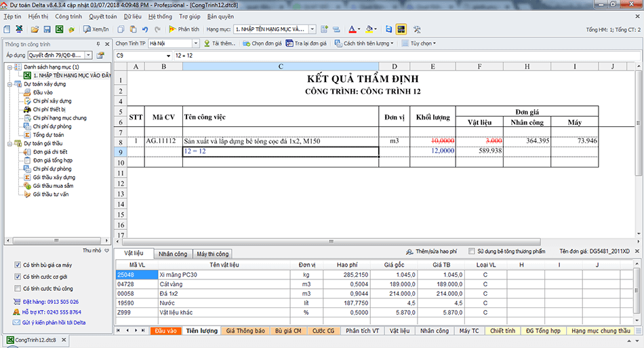Click the tools settings icon in toolbar
This screenshot has width=644, height=348.
pyautogui.click(x=417, y=30)
